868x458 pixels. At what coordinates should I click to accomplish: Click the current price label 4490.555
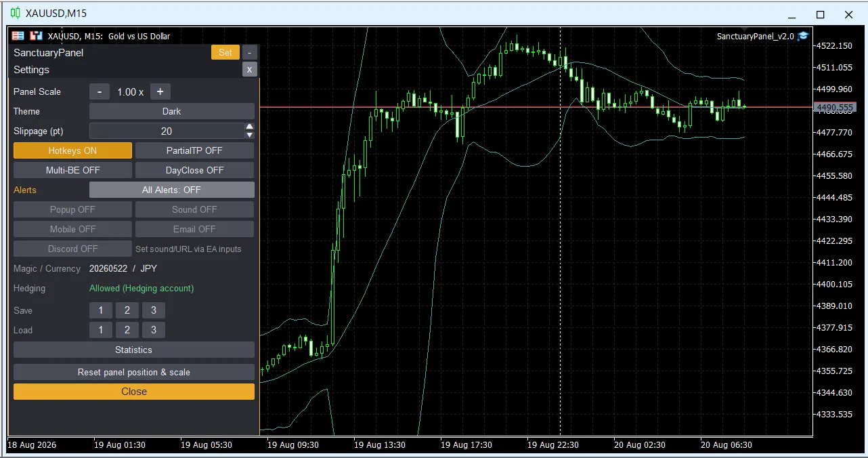(x=836, y=107)
